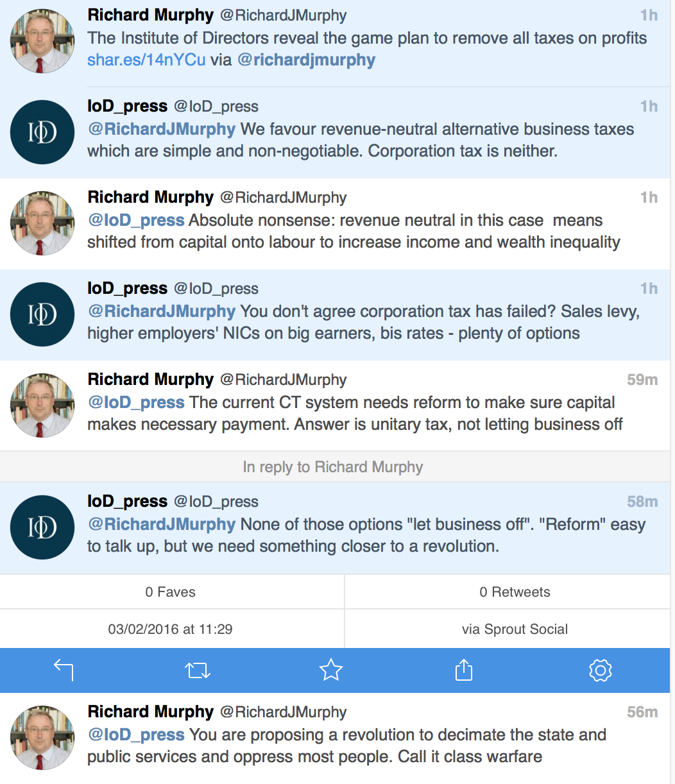The width and height of the screenshot is (675, 784).
Task: Click the IoD_press name on Sales levy tweet
Action: [127, 288]
